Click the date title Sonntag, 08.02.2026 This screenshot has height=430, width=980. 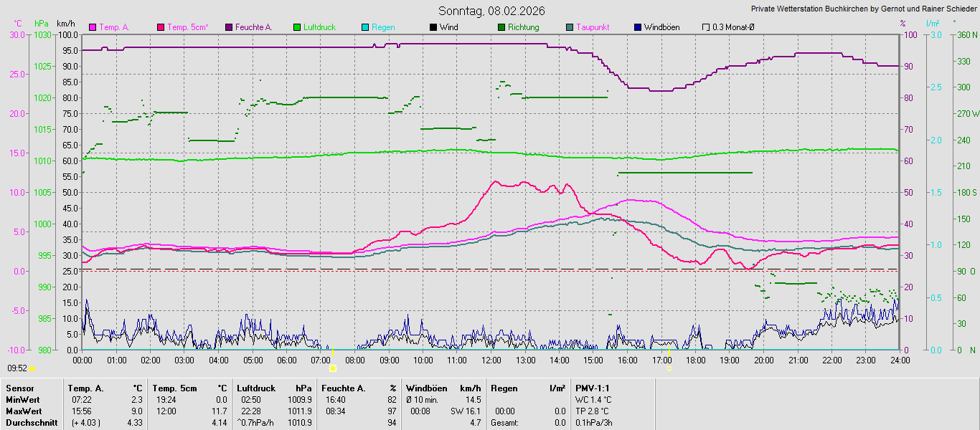pyautogui.click(x=491, y=11)
